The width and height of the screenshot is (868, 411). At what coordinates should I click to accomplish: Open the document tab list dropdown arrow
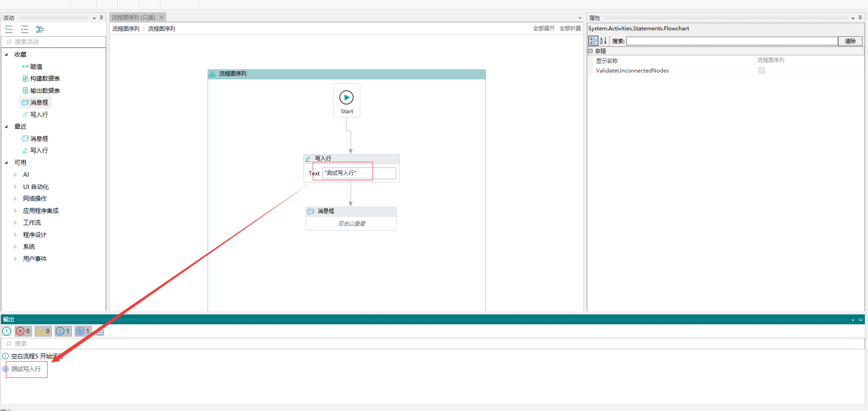pyautogui.click(x=580, y=18)
